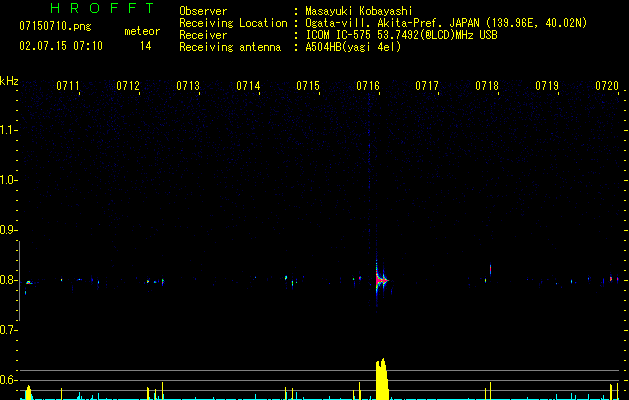Click the 1.0 kHz axis label
Screen dimensions: 629x400
click(x=7, y=180)
